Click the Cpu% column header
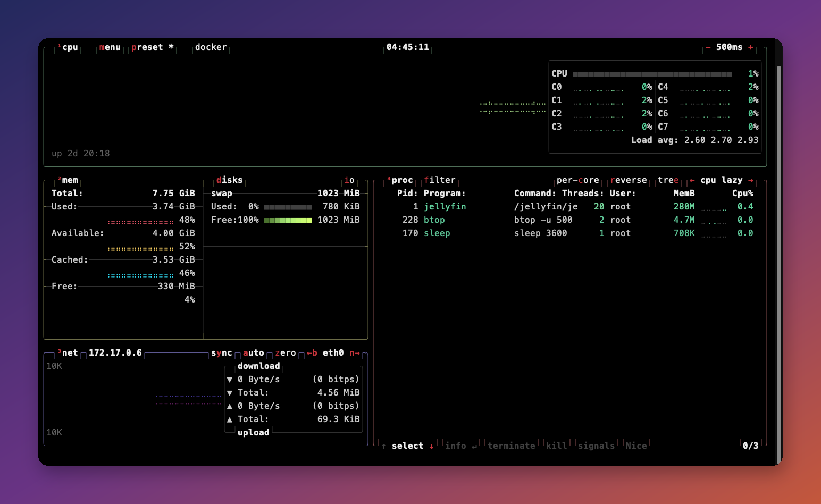821x504 pixels. pyautogui.click(x=743, y=194)
